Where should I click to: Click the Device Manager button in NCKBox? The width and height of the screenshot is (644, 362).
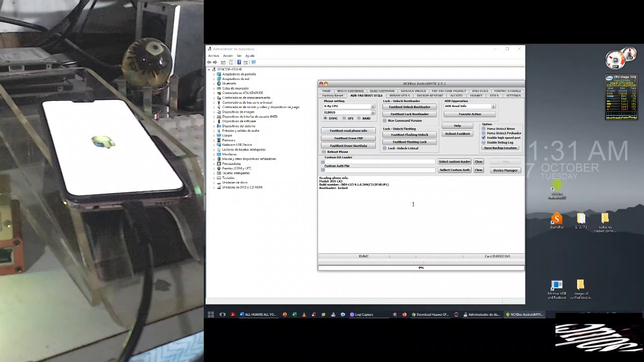pyautogui.click(x=505, y=170)
